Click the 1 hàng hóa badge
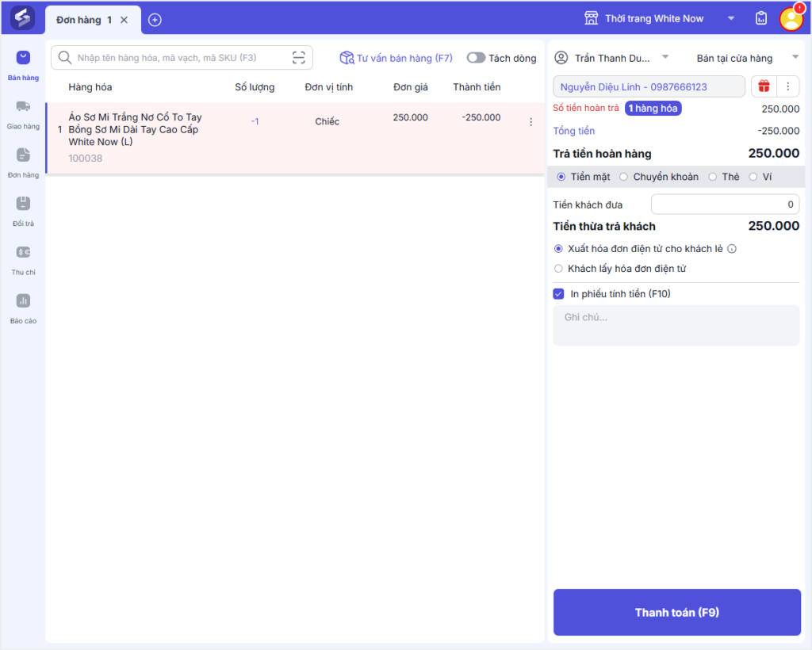This screenshot has height=650, width=812. pos(653,108)
